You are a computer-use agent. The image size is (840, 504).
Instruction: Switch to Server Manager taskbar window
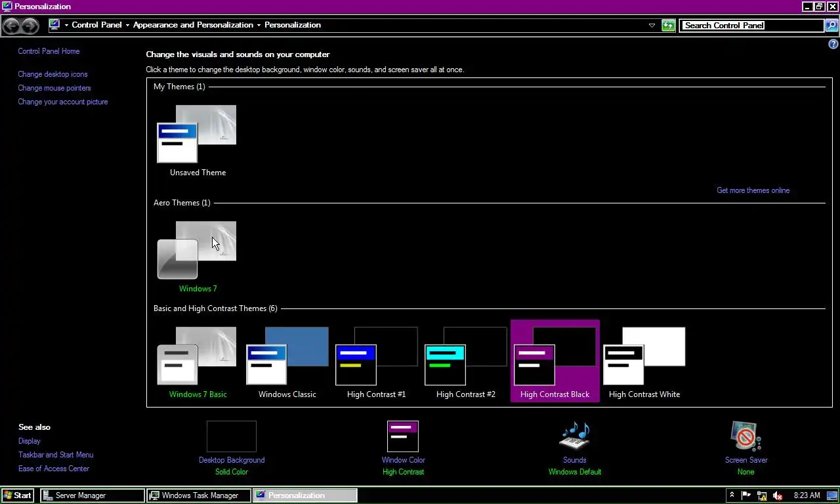(93, 495)
